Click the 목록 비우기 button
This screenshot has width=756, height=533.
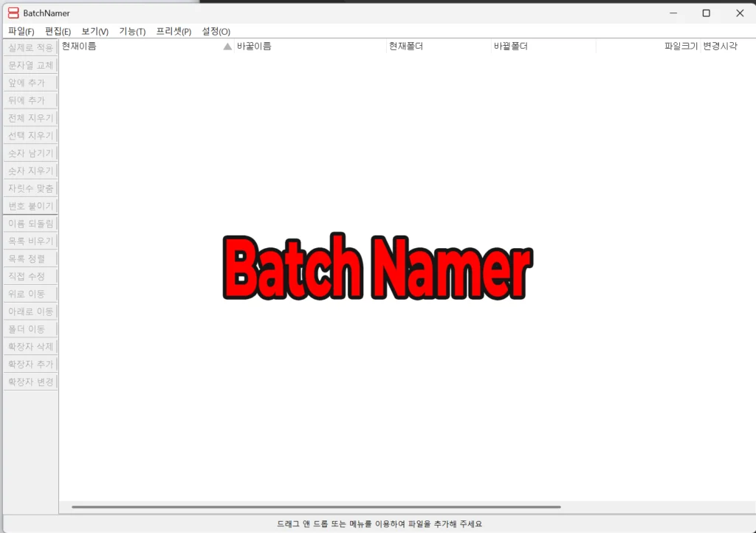30,241
